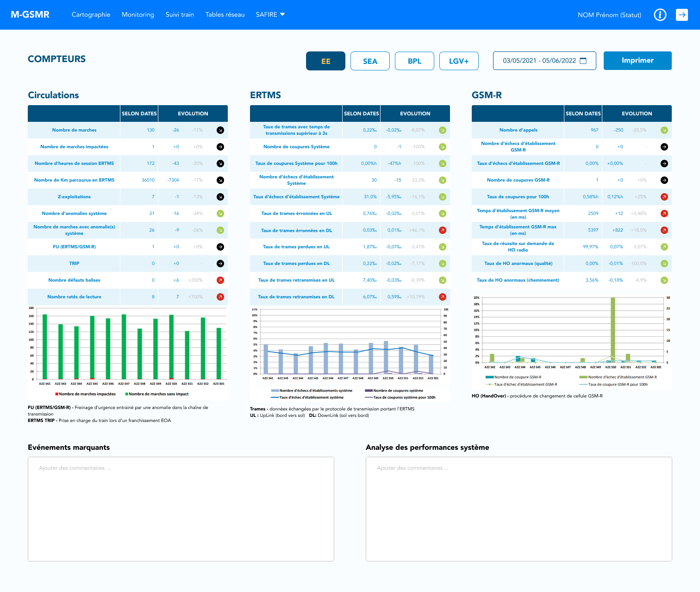Go to the Suivi train page
This screenshot has height=592, width=700.
pos(180,15)
